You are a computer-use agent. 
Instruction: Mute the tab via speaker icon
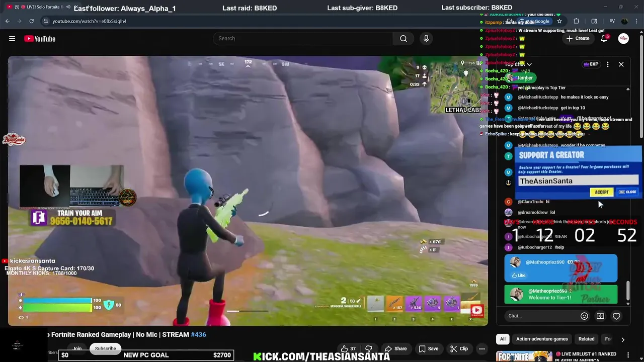tap(68, 7)
